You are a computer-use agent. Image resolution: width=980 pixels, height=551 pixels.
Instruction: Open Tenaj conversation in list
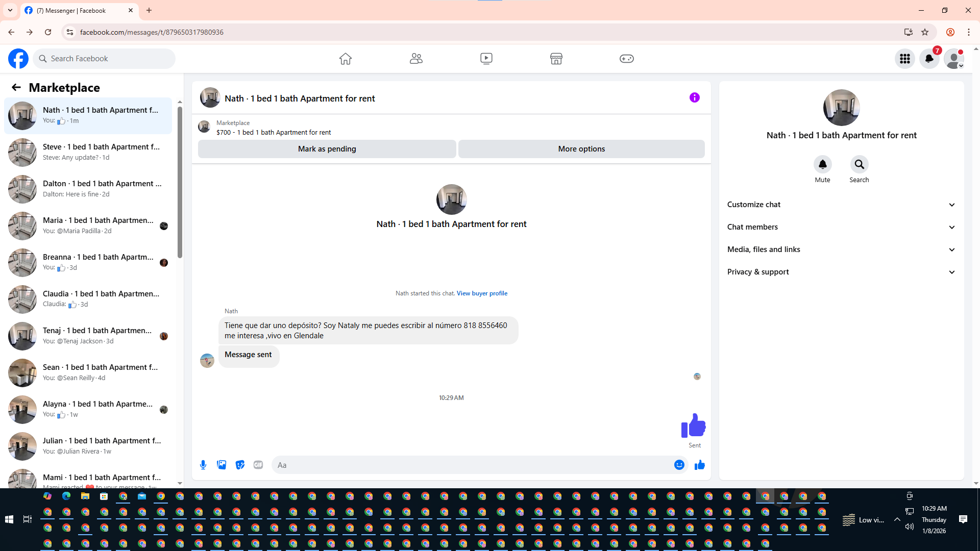point(88,336)
